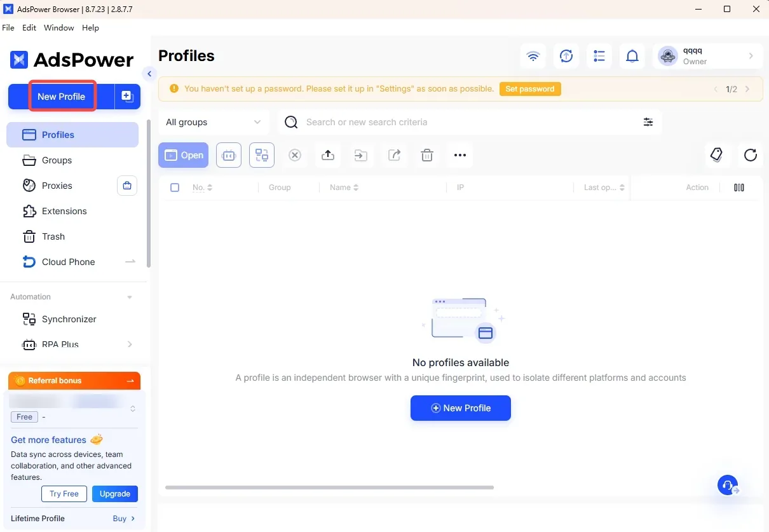769x532 pixels.
Task: Click the network status Wi-Fi icon
Action: click(x=533, y=57)
